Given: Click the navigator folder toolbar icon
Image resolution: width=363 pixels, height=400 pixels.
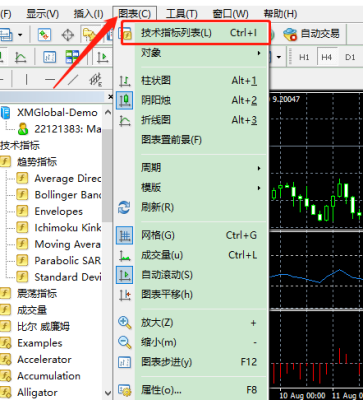Looking at the screenshot, I should pyautogui.click(x=89, y=34).
